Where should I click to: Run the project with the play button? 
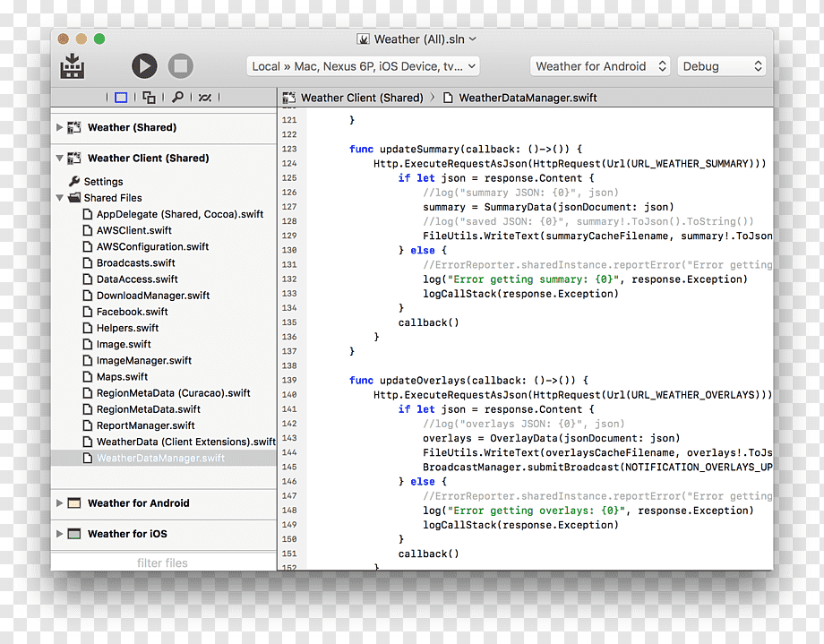[144, 66]
